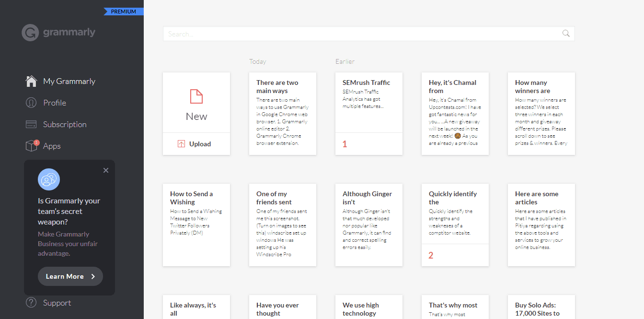Viewport: 644px width, 319px height.
Task: Click the My Grammarly home icon
Action: coord(31,81)
